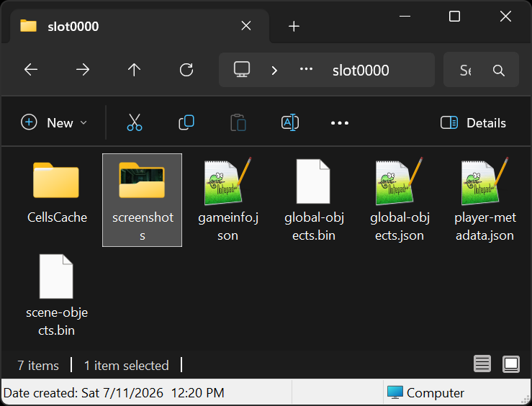Click the search box field
532x406 pixels.
[x=481, y=70]
